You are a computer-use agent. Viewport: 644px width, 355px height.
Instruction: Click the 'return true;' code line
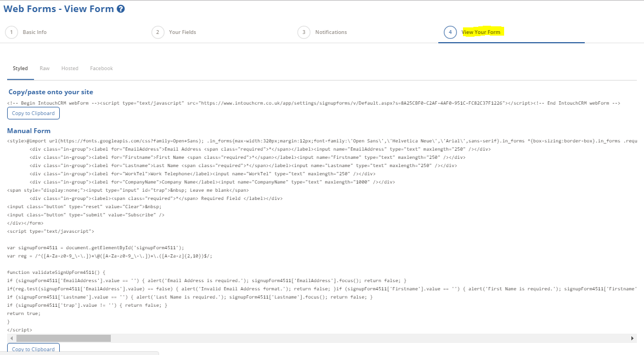click(x=24, y=313)
